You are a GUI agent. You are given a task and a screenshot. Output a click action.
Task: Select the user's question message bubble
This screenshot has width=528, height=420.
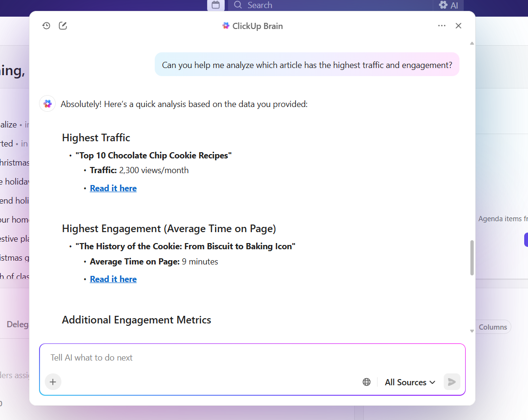(x=307, y=64)
